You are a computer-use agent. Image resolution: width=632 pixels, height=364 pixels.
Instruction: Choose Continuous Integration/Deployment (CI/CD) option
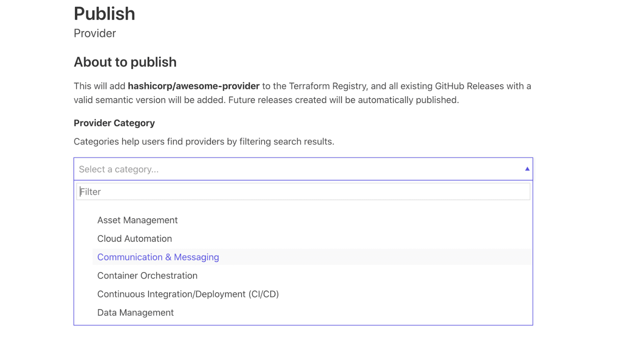pos(188,294)
